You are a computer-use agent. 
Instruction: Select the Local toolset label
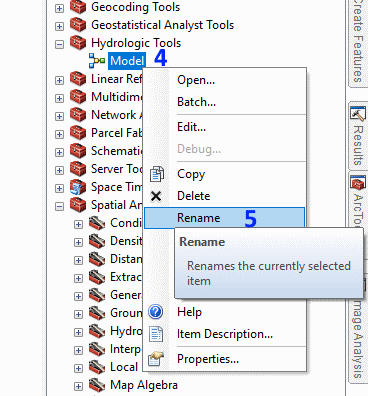tap(124, 367)
